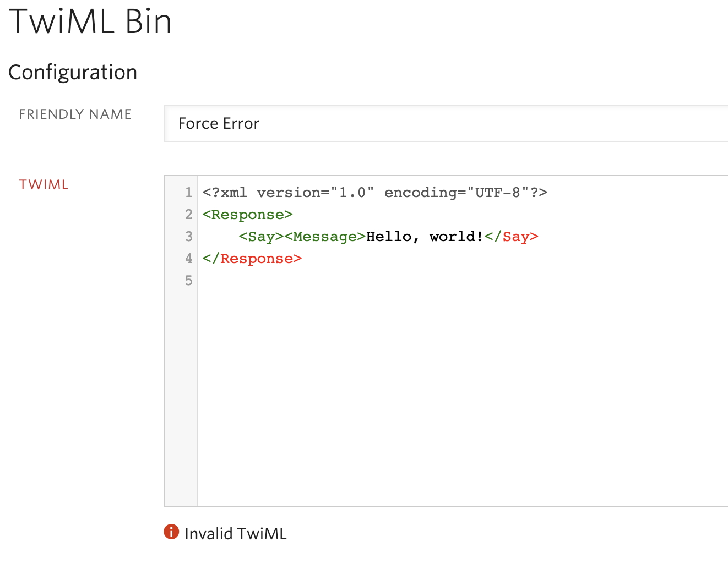Click the FRIENDLY NAME label
Image resolution: width=728 pixels, height=569 pixels.
(75, 114)
